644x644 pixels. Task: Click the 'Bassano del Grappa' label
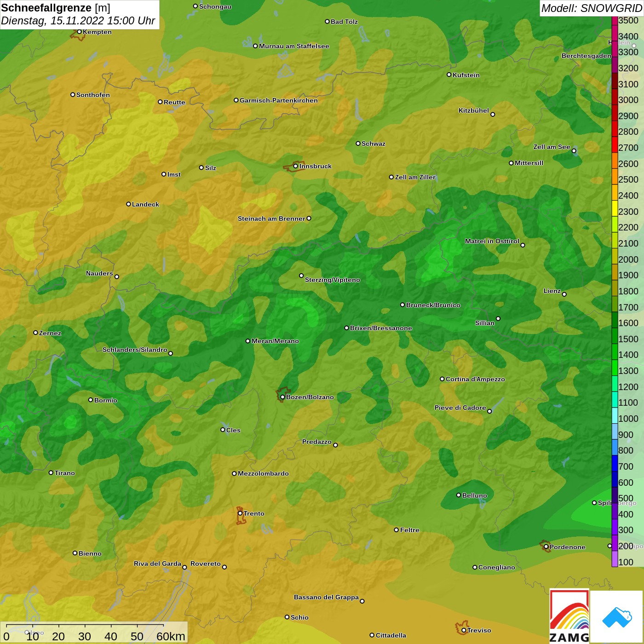(x=327, y=597)
